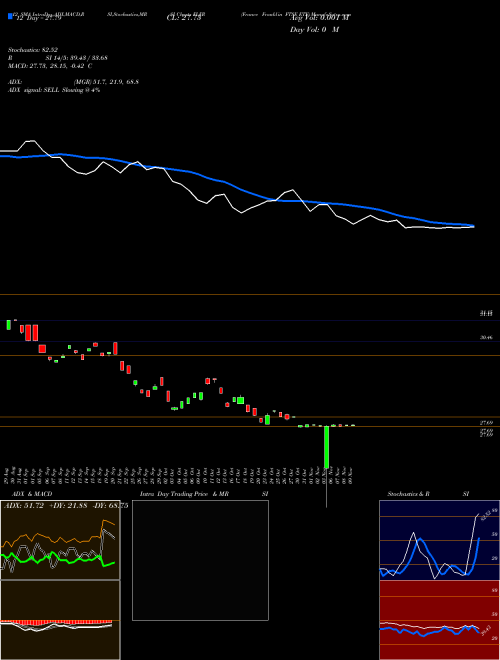
Task: Select the 'Stochastics: 82.52' readout
Action: click(33, 50)
